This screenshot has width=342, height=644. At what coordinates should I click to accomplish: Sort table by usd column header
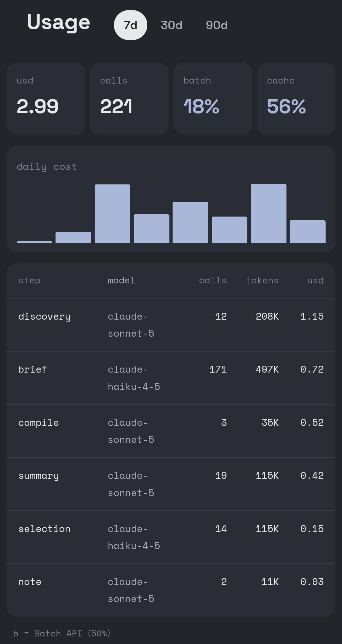coord(315,280)
